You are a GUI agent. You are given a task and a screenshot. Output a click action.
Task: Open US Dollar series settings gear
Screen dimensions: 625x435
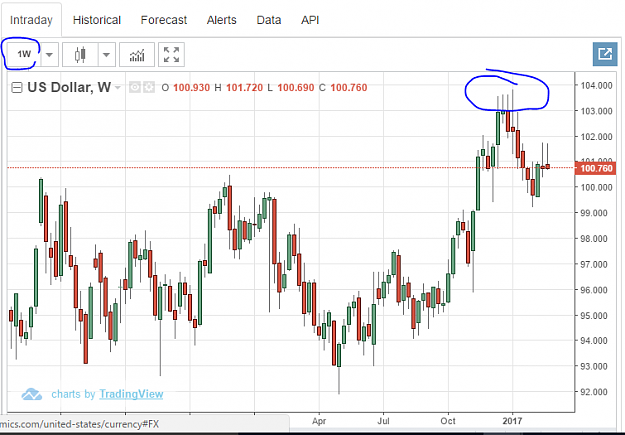click(149, 87)
